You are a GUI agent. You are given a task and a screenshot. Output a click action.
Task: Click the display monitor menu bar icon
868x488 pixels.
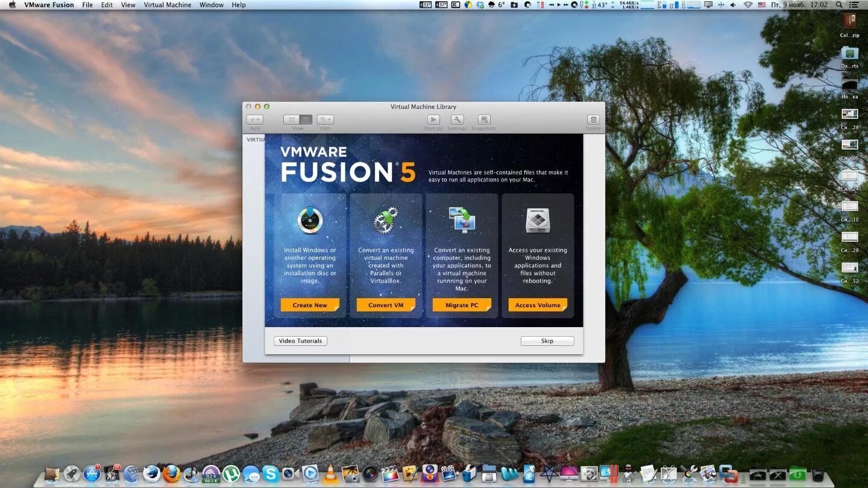pos(708,5)
